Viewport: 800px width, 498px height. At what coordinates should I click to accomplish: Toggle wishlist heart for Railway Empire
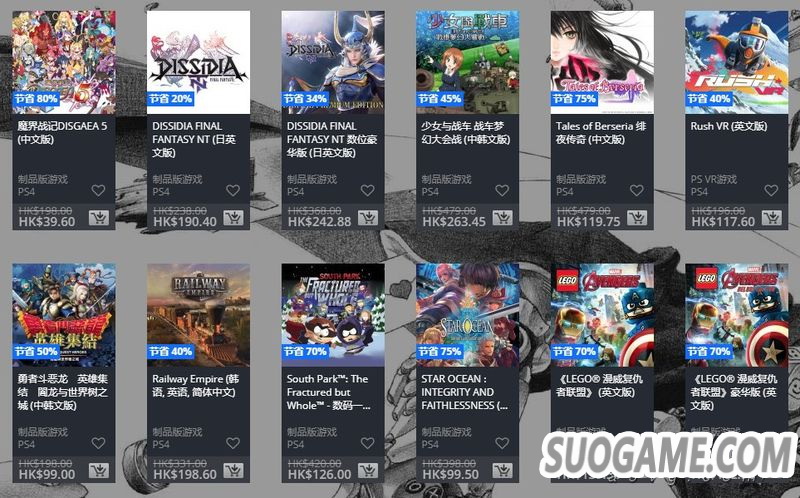(233, 443)
